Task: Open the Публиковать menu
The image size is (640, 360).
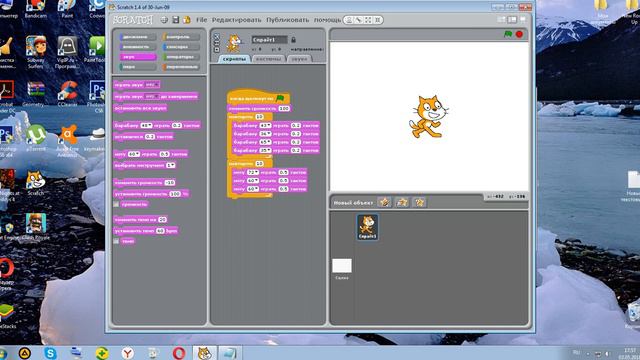Action: [x=287, y=20]
